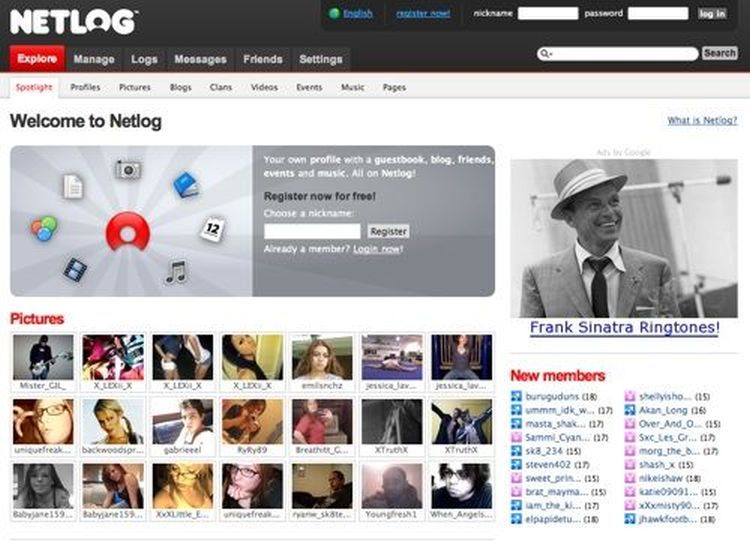The width and height of the screenshot is (750, 543).
Task: Click the male icon beside buruguduns
Action: pyautogui.click(x=516, y=396)
